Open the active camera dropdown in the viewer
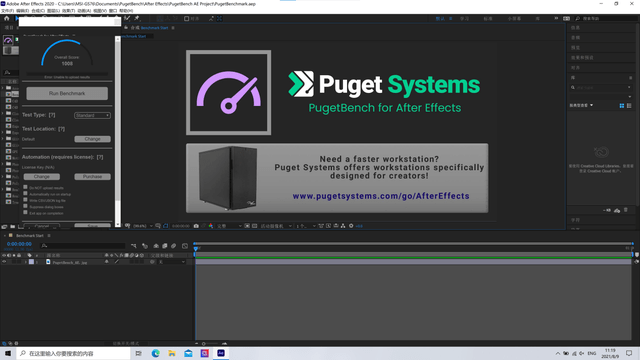This screenshot has width=640, height=360. [276, 226]
